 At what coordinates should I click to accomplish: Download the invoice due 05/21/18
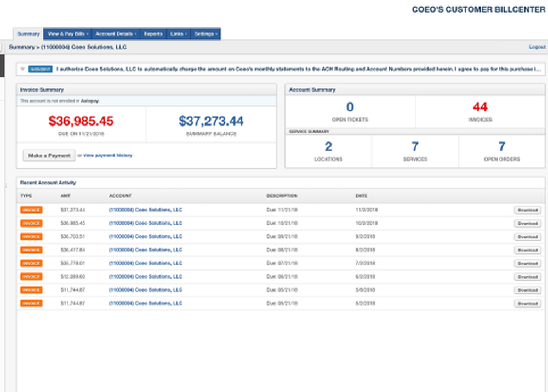point(527,290)
